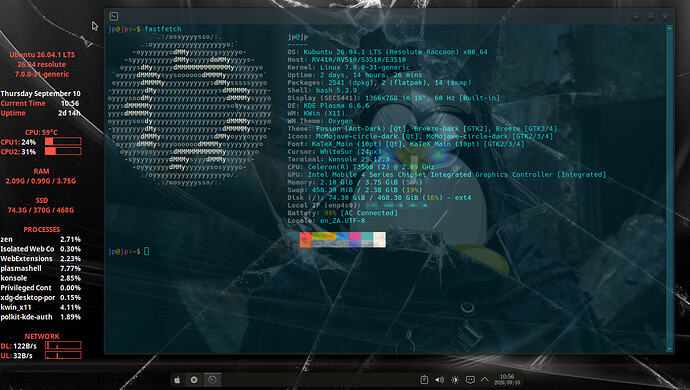Click the 'AC Connected' battery line
690x390 pixels.
342,213
